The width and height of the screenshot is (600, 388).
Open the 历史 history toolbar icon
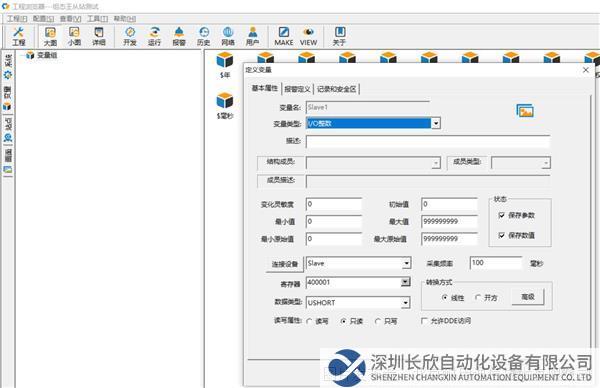coord(204,37)
